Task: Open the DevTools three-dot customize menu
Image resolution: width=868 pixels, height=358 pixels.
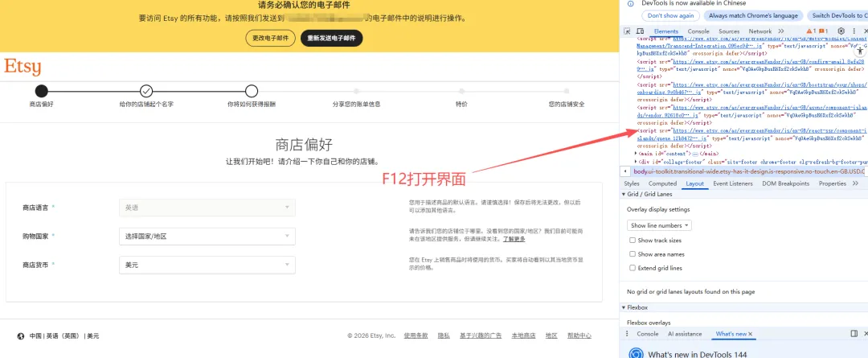Action: click(x=853, y=31)
